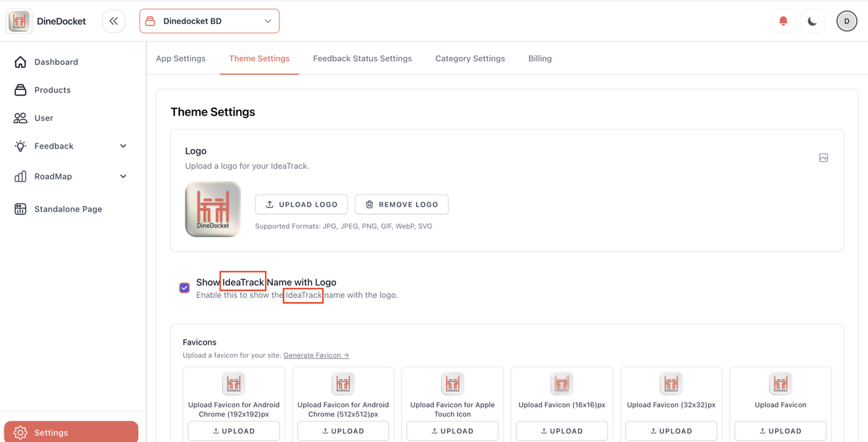Viewport: 868px width, 442px height.
Task: Open Dashboard from the sidebar
Action: click(x=56, y=62)
